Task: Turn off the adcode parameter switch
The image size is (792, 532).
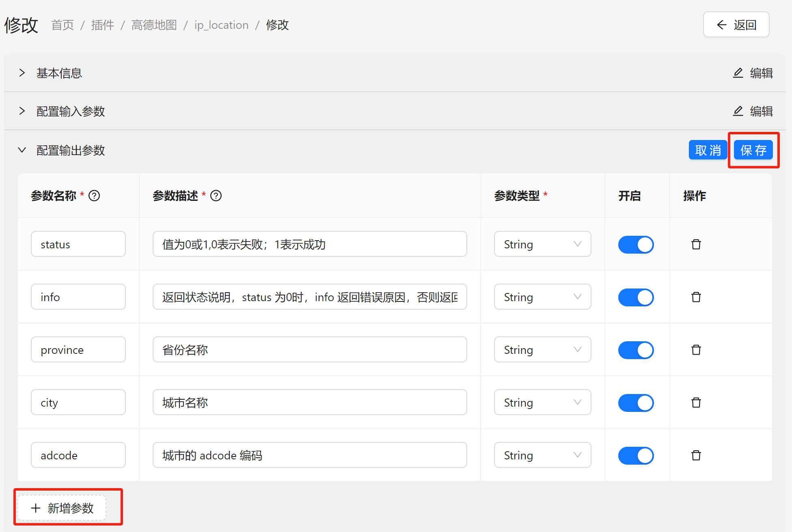Action: pos(636,456)
